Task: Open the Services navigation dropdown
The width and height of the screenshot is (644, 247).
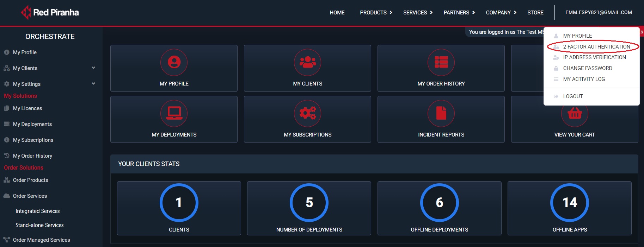Action: pos(418,12)
